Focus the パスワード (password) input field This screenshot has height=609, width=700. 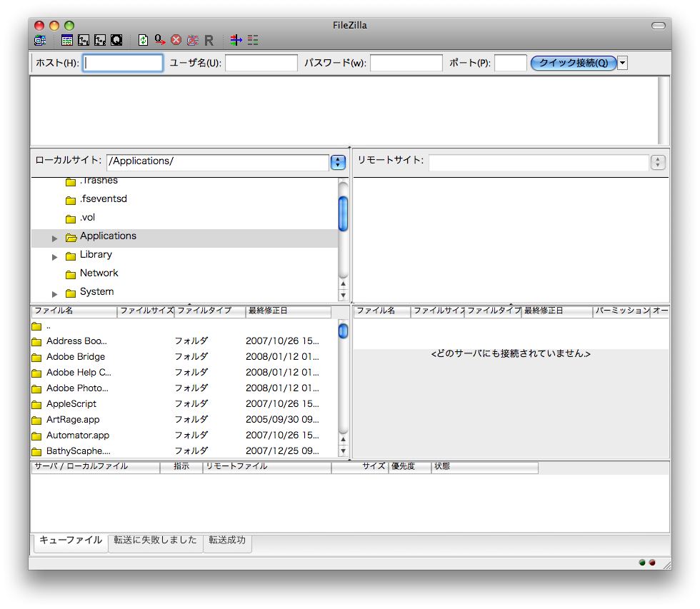pos(406,63)
